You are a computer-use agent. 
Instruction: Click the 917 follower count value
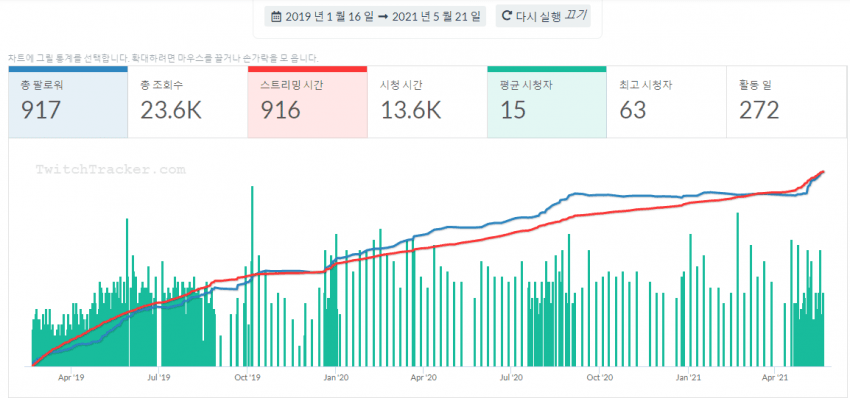41,110
